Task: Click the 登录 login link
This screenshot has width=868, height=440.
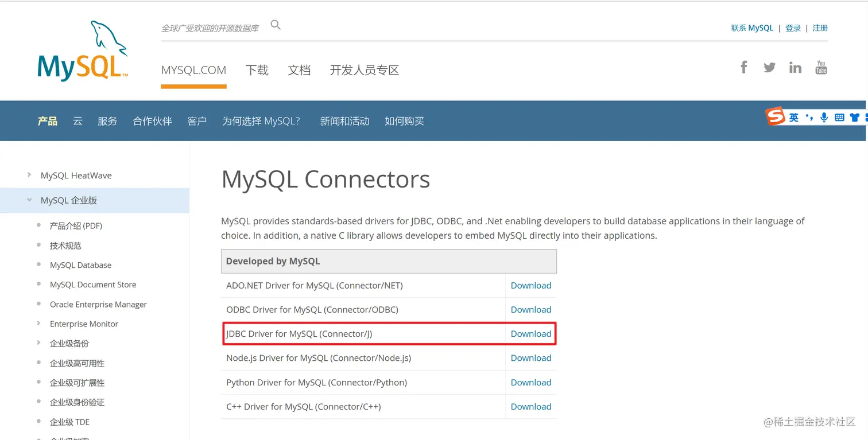Action: click(793, 28)
